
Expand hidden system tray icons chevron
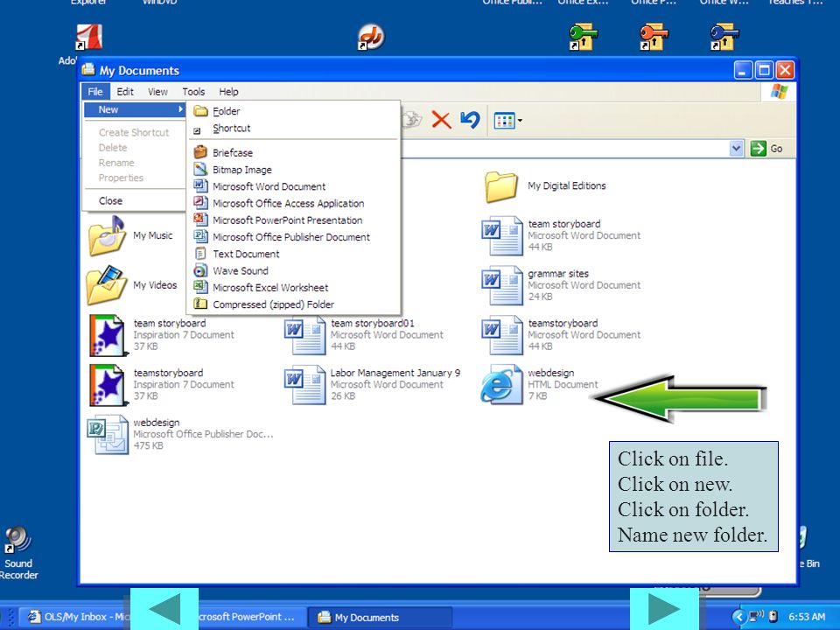[x=738, y=617]
